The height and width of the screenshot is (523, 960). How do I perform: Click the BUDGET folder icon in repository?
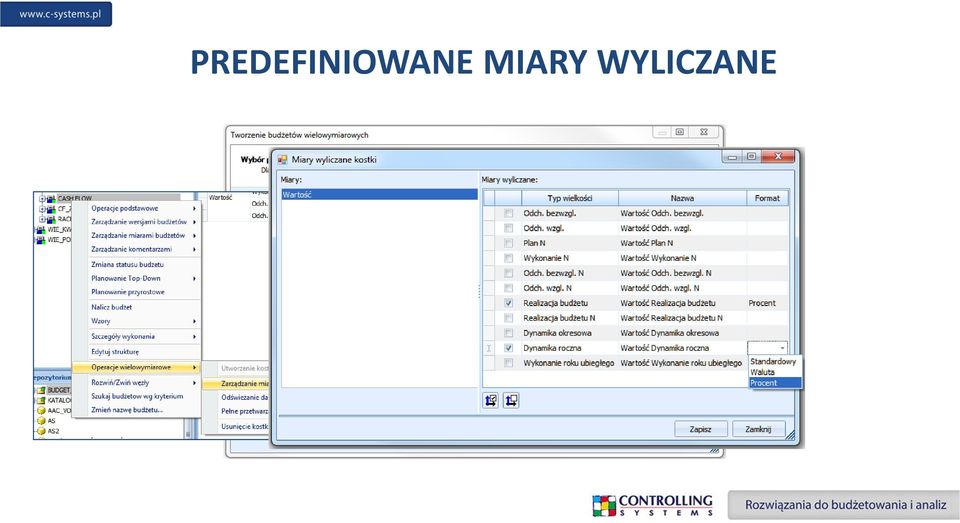point(42,390)
